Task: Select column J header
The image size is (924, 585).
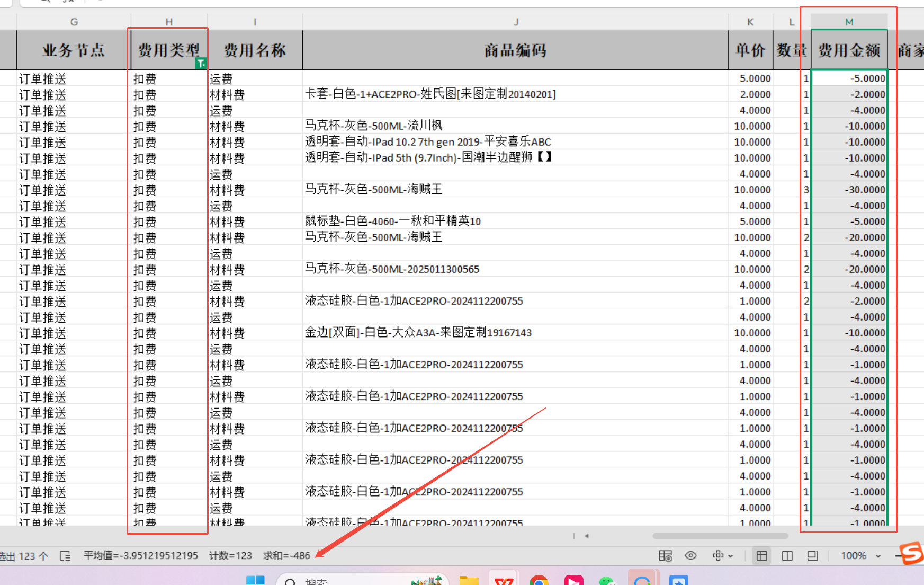Action: [x=516, y=22]
